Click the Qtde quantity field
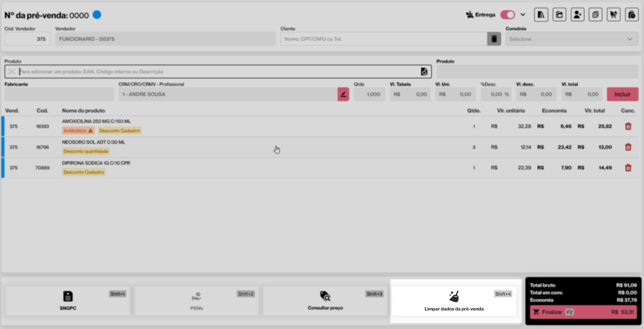This screenshot has width=644, height=329. point(369,94)
